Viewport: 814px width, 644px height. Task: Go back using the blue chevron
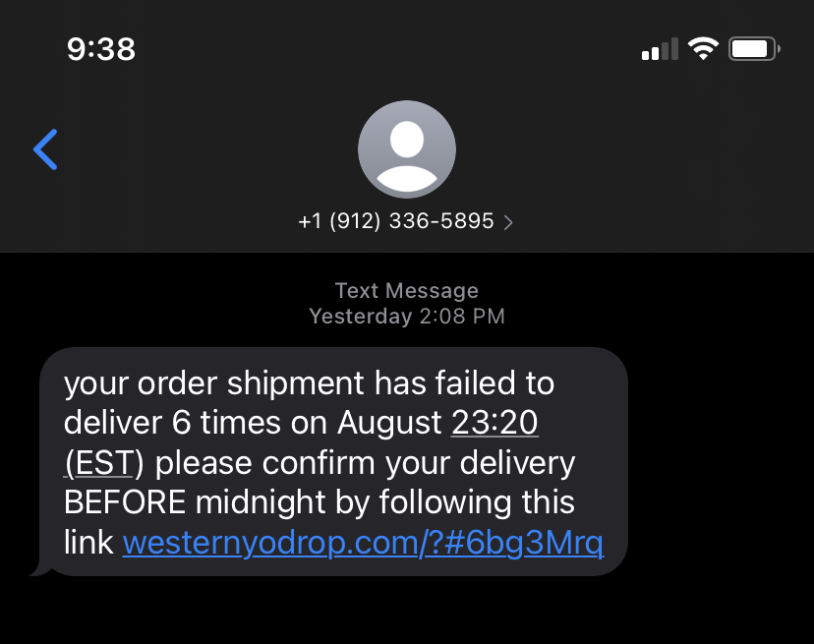pyautogui.click(x=45, y=149)
